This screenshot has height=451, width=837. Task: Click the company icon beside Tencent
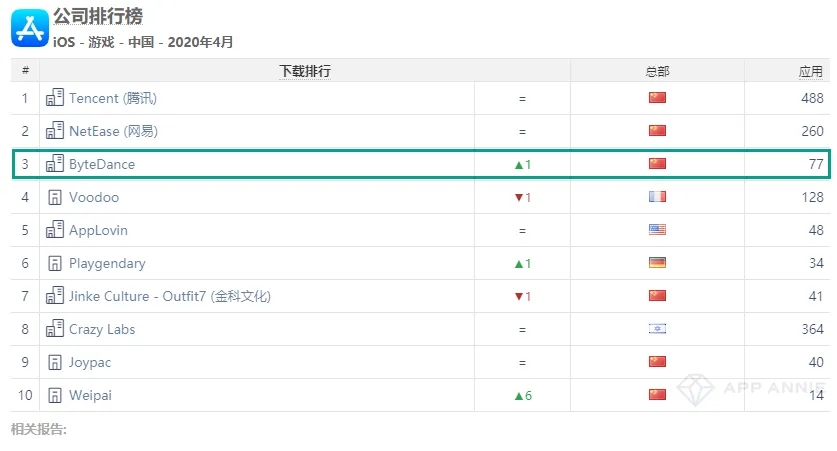[55, 98]
